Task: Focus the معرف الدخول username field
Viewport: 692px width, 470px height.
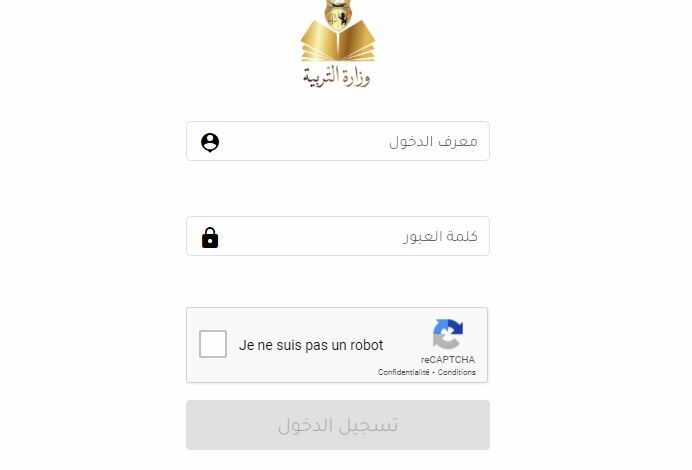Action: [338, 141]
